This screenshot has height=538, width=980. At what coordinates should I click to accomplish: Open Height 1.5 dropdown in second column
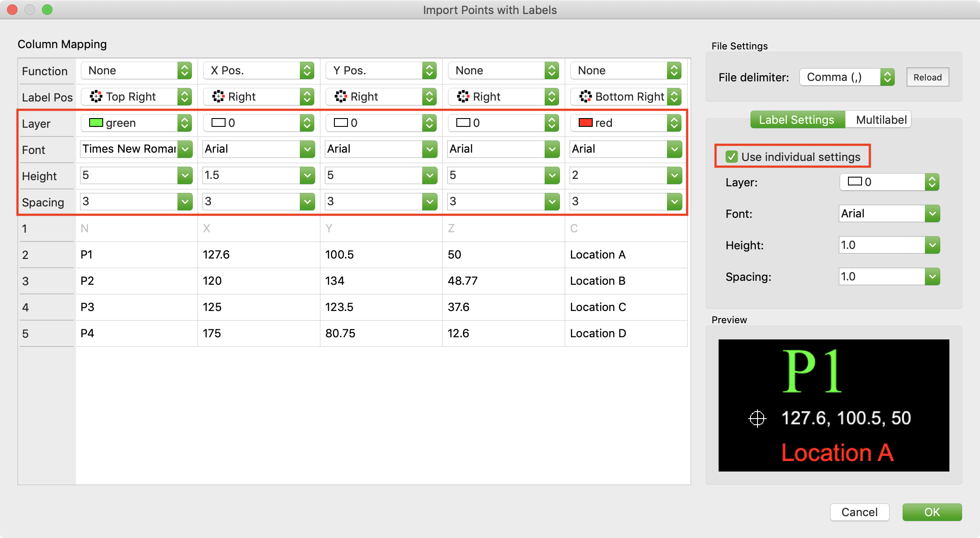coord(307,175)
